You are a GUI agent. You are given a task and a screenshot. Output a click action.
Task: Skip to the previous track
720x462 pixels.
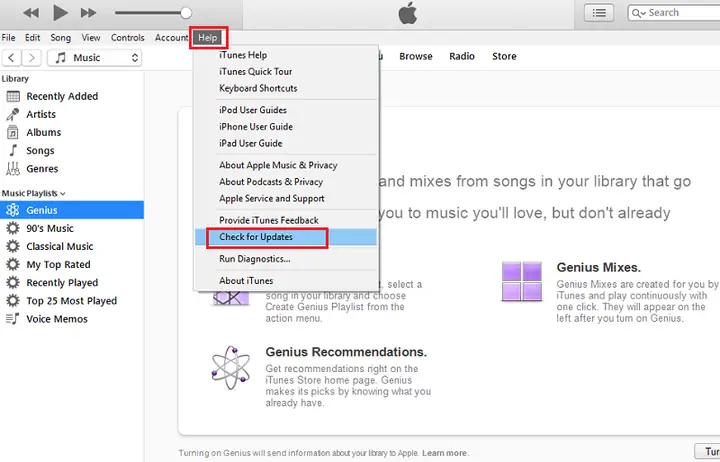(31, 13)
